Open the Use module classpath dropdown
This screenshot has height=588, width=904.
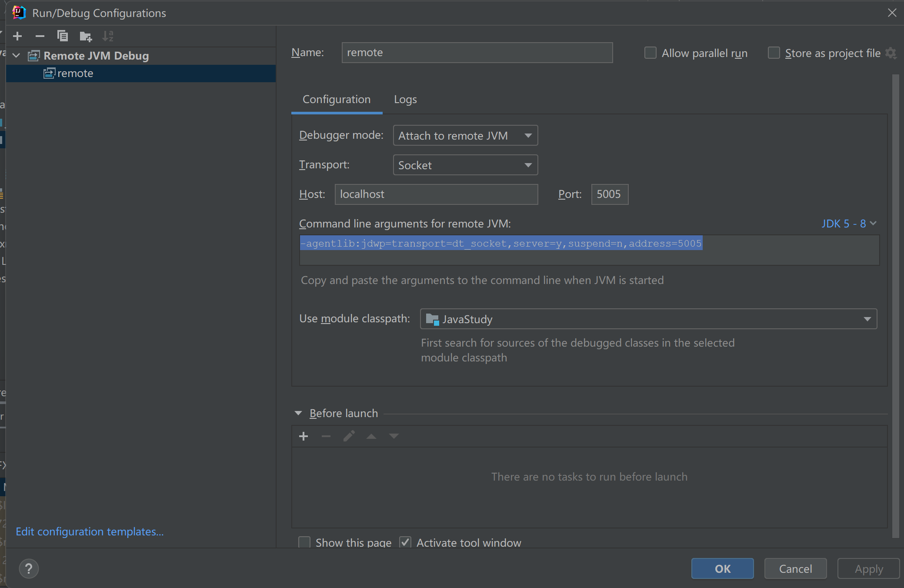(648, 319)
